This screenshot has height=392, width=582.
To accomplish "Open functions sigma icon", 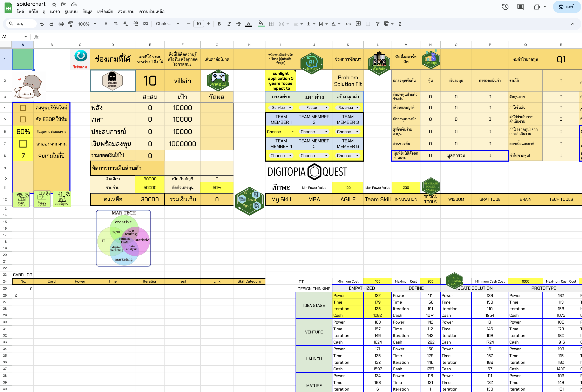I will 400,24.
